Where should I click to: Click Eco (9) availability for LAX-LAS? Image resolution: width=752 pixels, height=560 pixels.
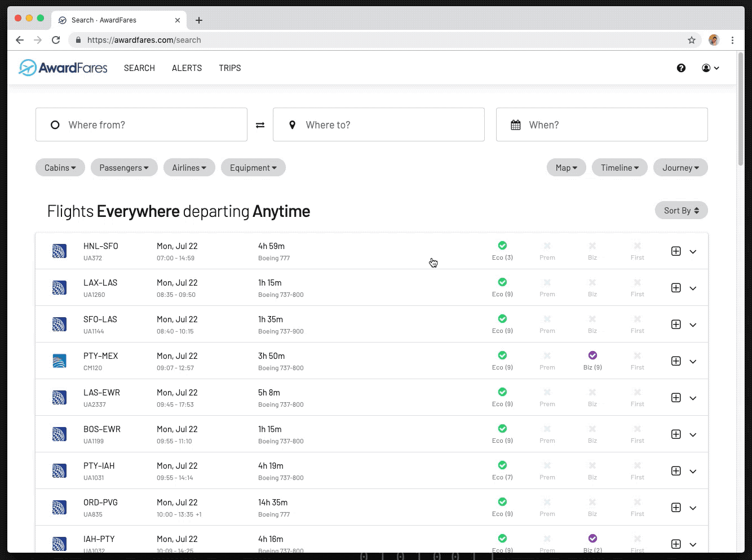[502, 288]
